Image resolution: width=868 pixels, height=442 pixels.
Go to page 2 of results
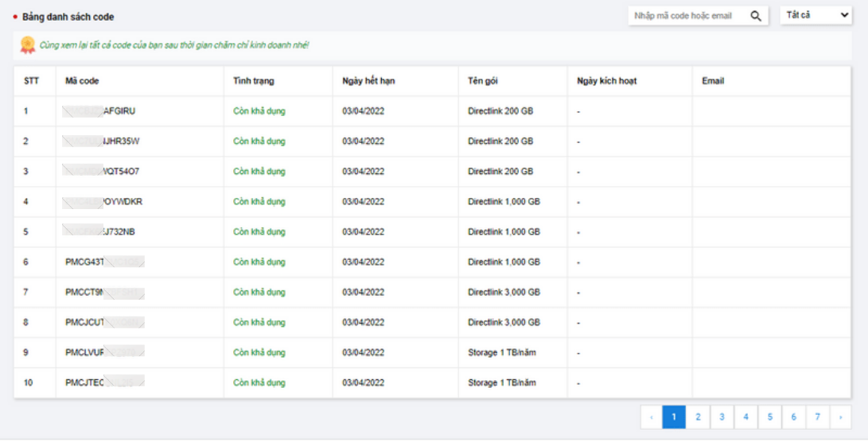(x=698, y=417)
